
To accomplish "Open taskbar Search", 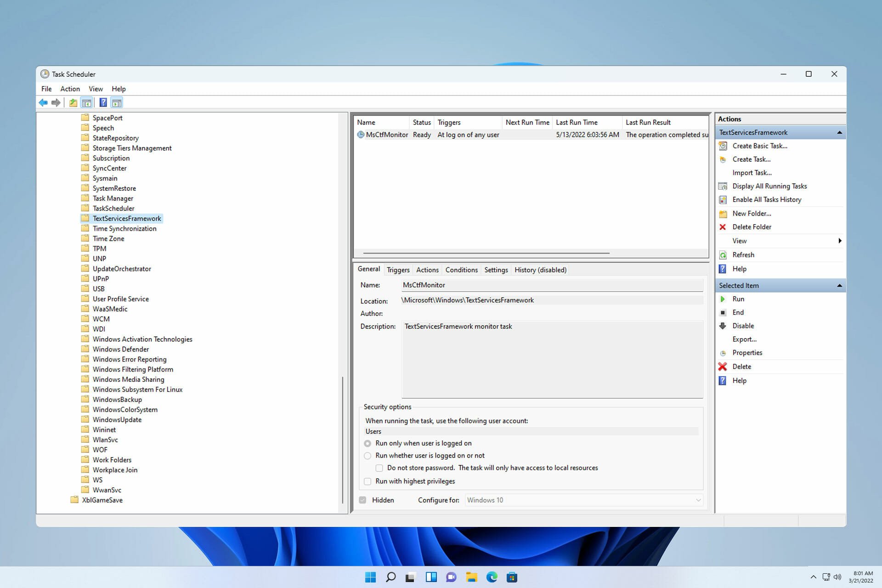I will pos(390,577).
